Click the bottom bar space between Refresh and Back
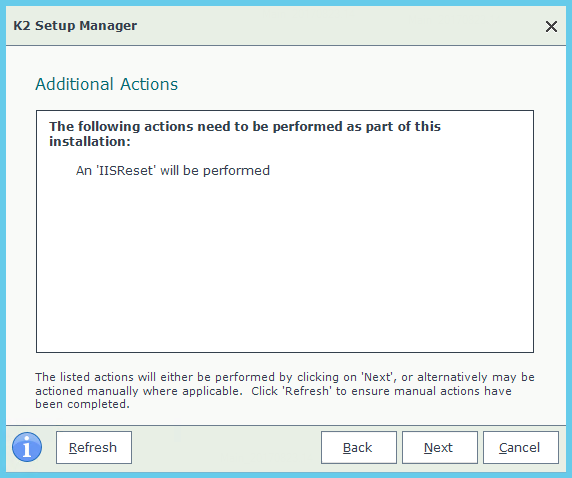Viewport: 572px width, 478px height. [x=226, y=447]
